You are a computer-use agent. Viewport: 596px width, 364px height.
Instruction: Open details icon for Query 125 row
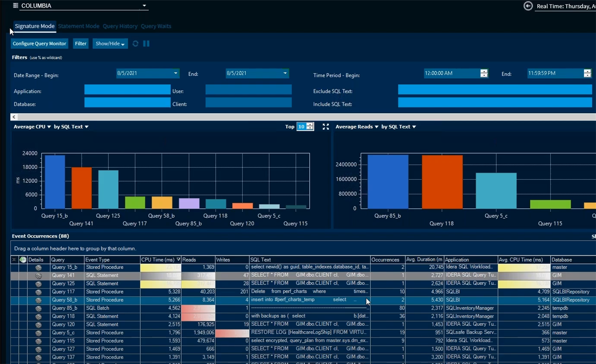(39, 284)
